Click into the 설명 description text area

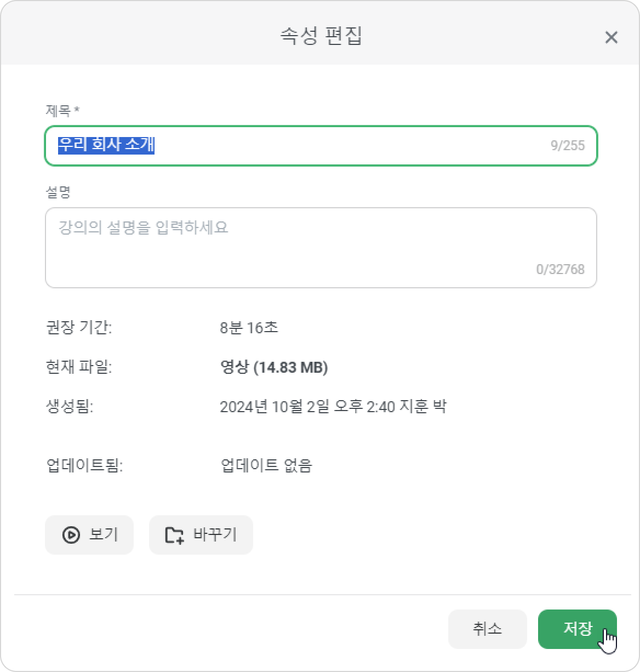321,247
